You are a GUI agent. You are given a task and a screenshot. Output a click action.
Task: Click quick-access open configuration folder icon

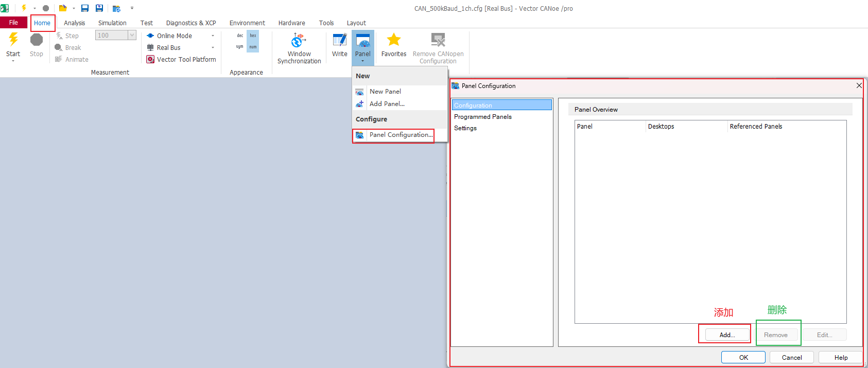pos(63,8)
